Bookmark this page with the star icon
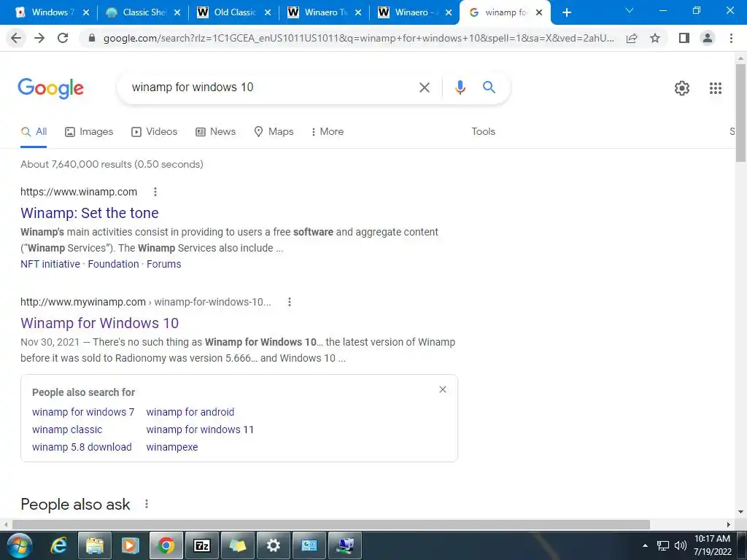The image size is (747, 560). click(x=656, y=38)
